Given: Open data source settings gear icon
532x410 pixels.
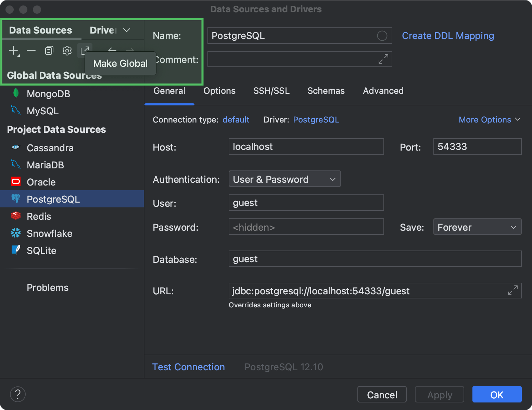Looking at the screenshot, I should click(67, 50).
